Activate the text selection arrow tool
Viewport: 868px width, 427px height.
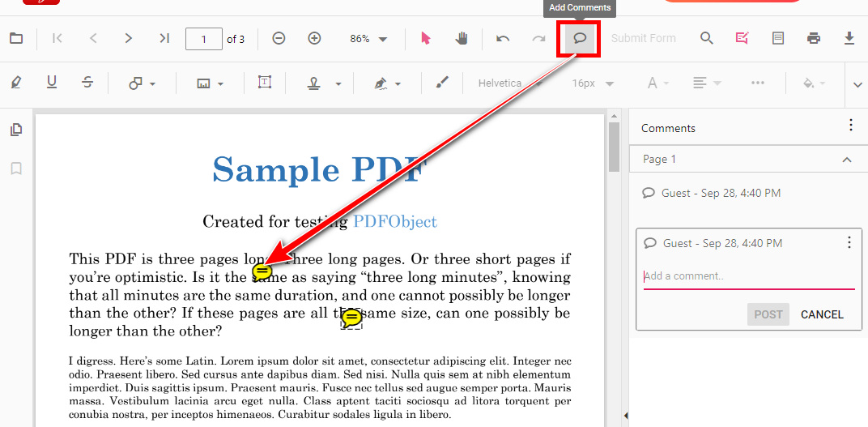pos(427,38)
